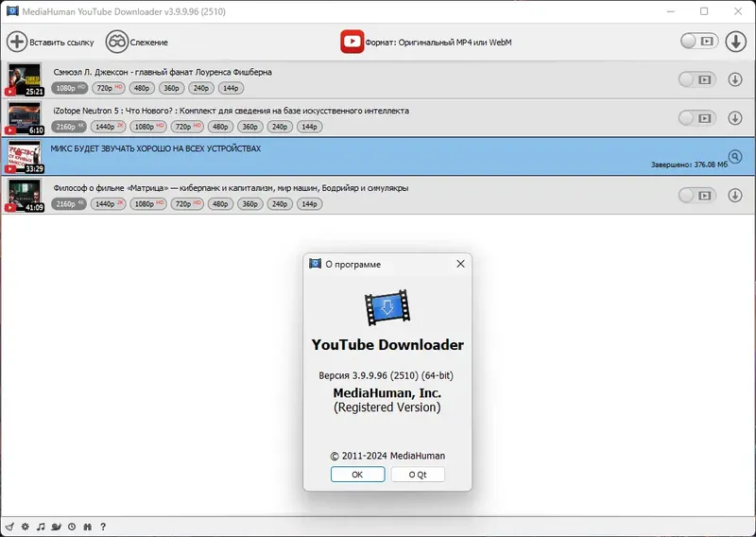Click the music note icon in status bar

coord(41,527)
